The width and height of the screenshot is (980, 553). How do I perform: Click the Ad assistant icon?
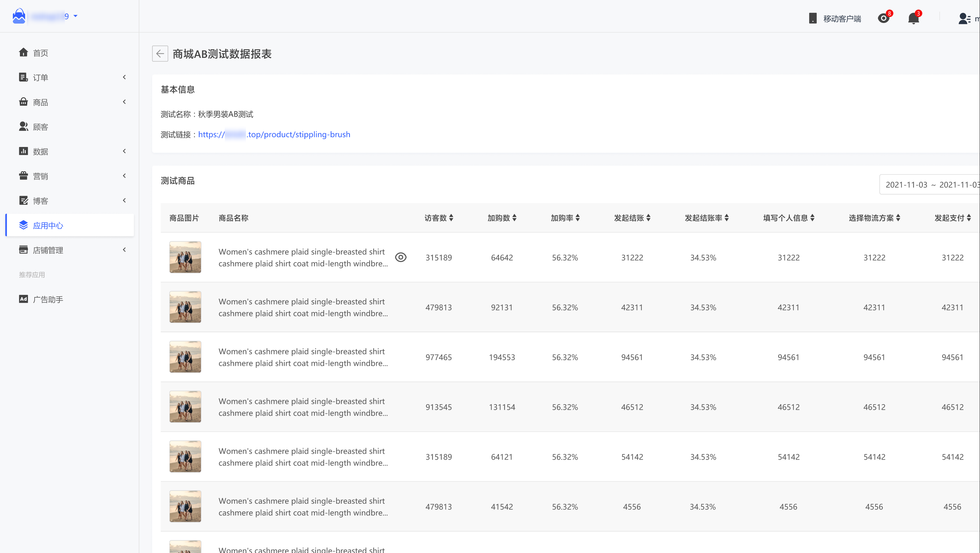pyautogui.click(x=23, y=299)
